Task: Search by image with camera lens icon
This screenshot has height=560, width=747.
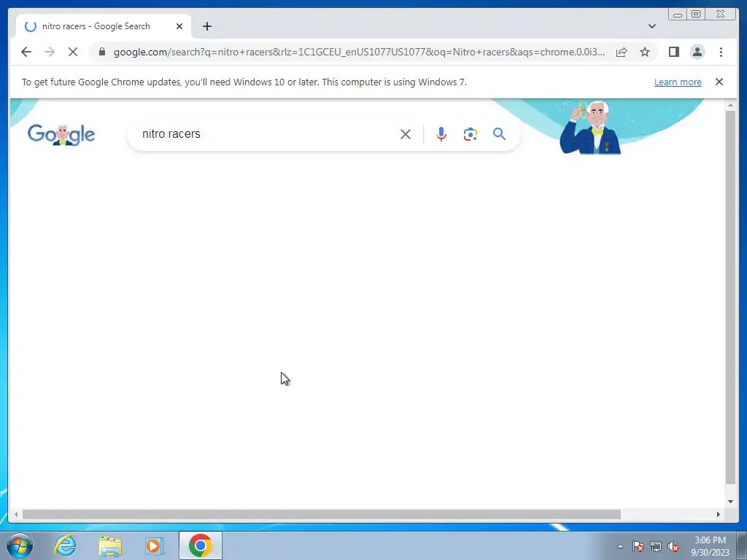Action: (471, 134)
